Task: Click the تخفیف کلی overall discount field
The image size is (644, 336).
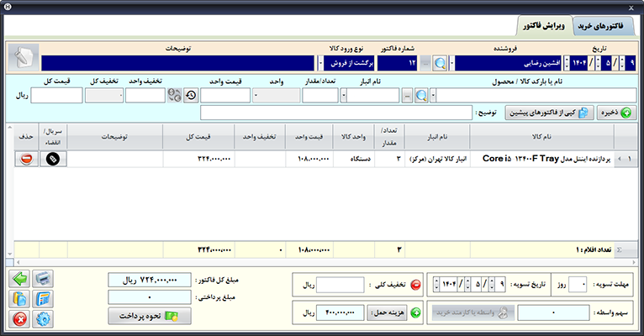Action: (340, 285)
